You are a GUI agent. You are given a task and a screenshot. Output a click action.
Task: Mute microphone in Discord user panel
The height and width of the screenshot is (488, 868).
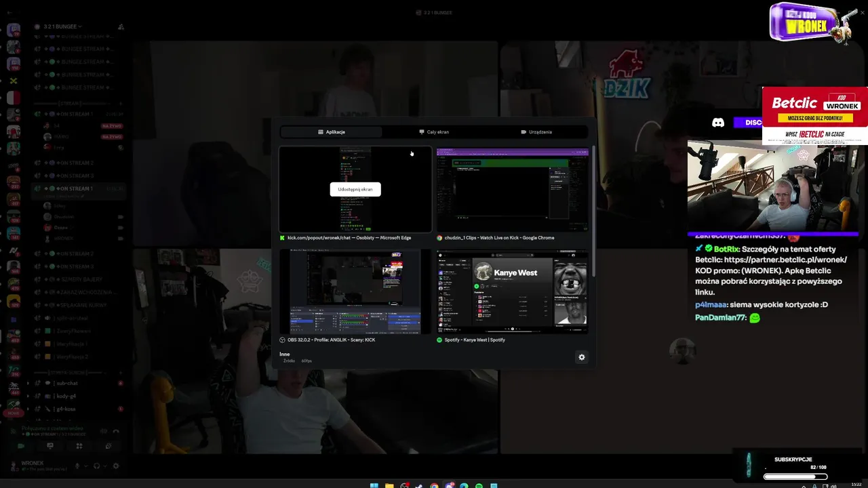coord(77,466)
